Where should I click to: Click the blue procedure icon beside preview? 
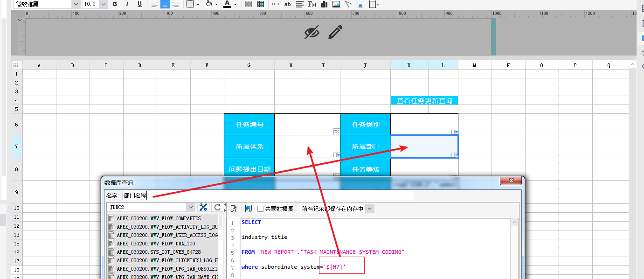[x=249, y=209]
